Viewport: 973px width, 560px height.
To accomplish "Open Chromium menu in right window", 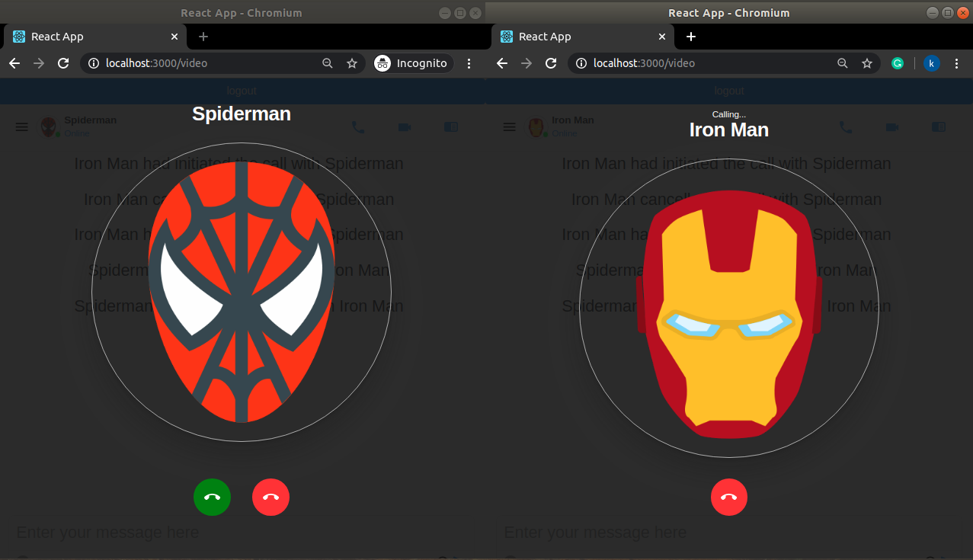I will click(957, 63).
